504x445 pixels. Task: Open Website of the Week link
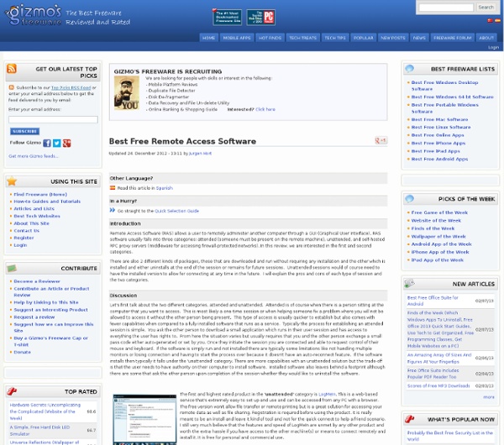(436, 221)
